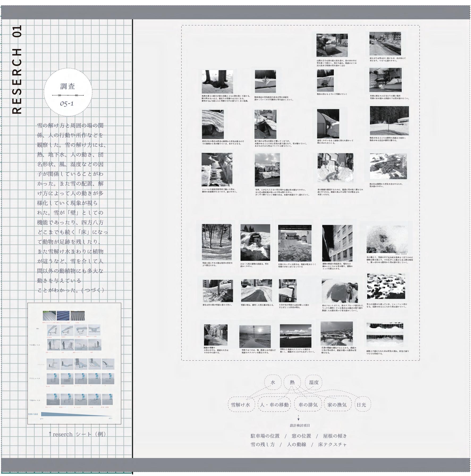The width and height of the screenshot is (471, 476).
Task: Select the kamakura-type building photo
Action: click(x=255, y=242)
